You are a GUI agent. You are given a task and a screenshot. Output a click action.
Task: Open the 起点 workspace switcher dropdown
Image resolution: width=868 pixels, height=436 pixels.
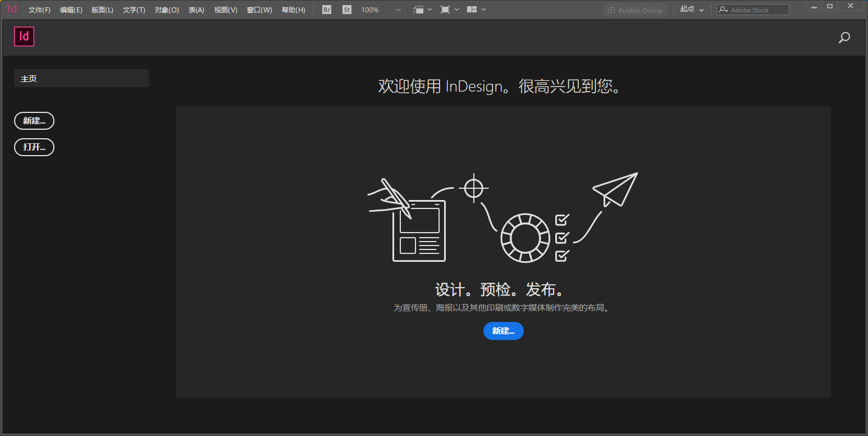pos(692,9)
